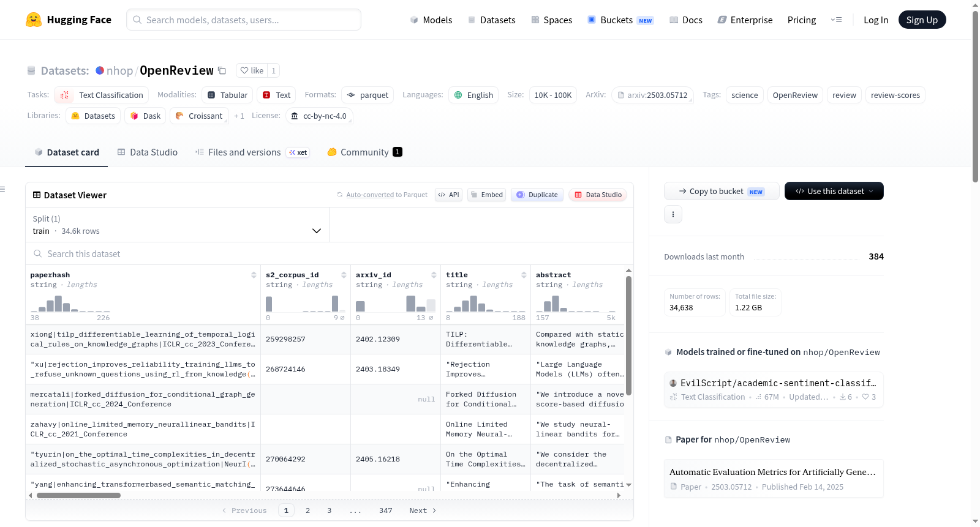Go to page 2 of the dataset
This screenshot has width=980, height=527.
pos(307,510)
